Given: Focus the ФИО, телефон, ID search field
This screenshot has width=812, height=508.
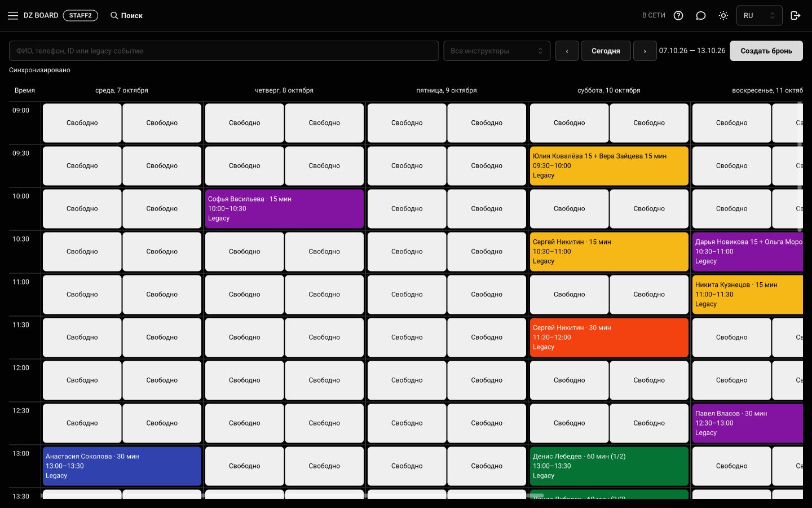Looking at the screenshot, I should click(x=224, y=51).
